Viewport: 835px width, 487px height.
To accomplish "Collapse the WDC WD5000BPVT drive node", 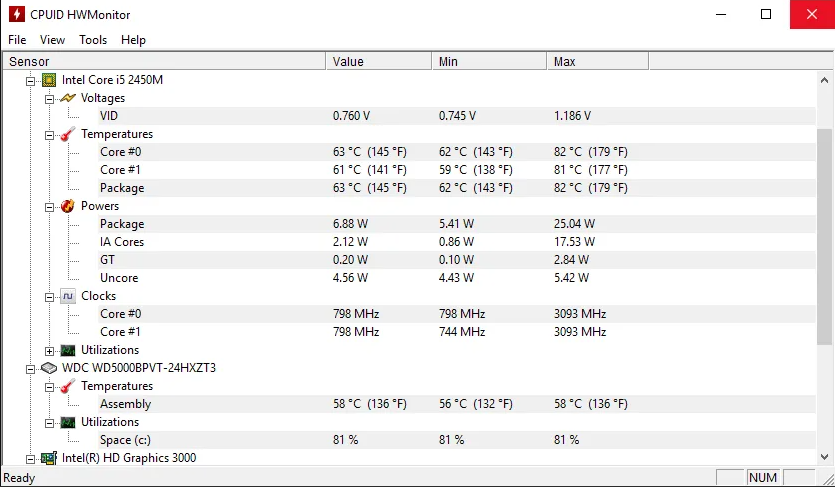I will coord(31,369).
